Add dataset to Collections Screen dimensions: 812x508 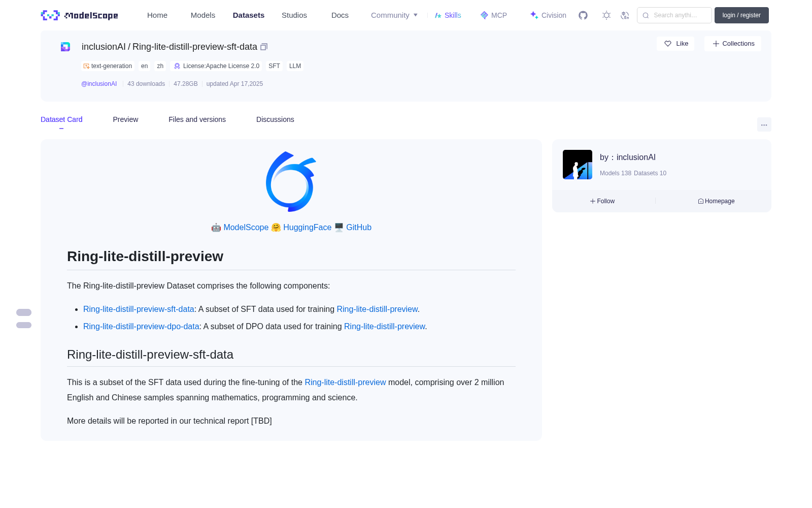733,44
